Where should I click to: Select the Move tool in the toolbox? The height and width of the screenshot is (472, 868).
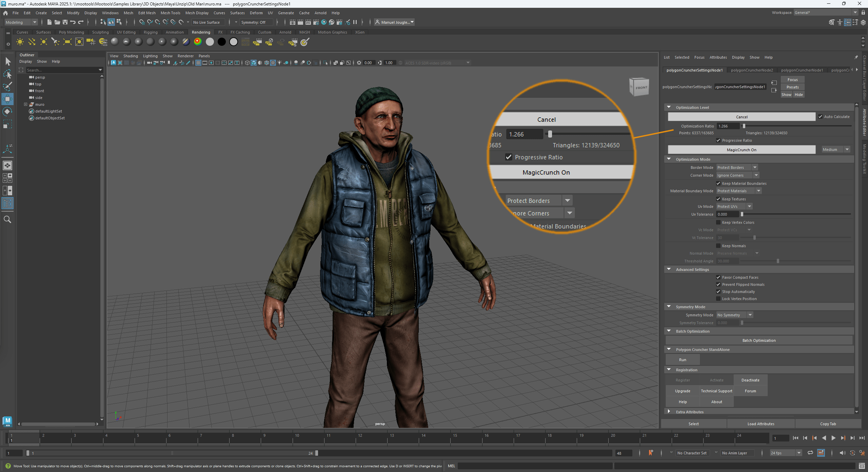tap(7, 99)
